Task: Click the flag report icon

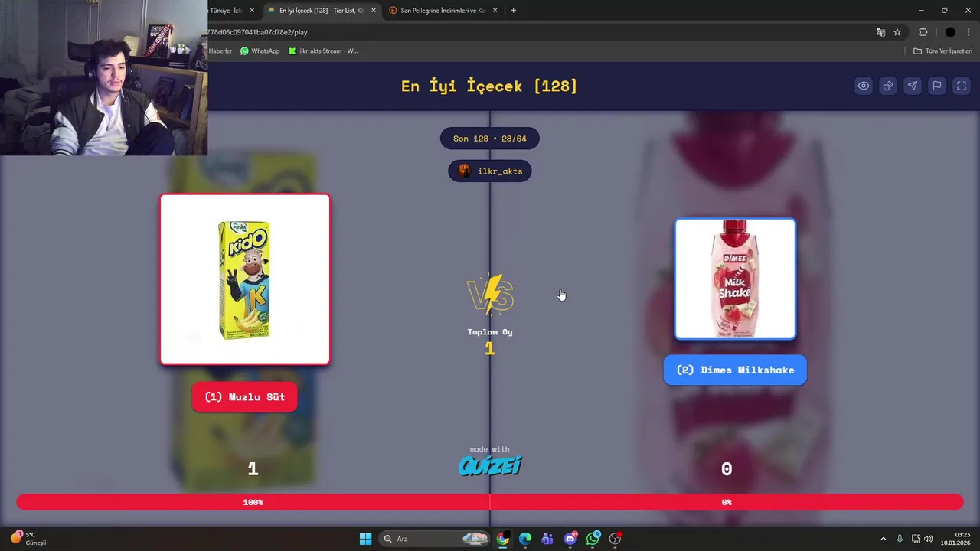Action: (937, 86)
